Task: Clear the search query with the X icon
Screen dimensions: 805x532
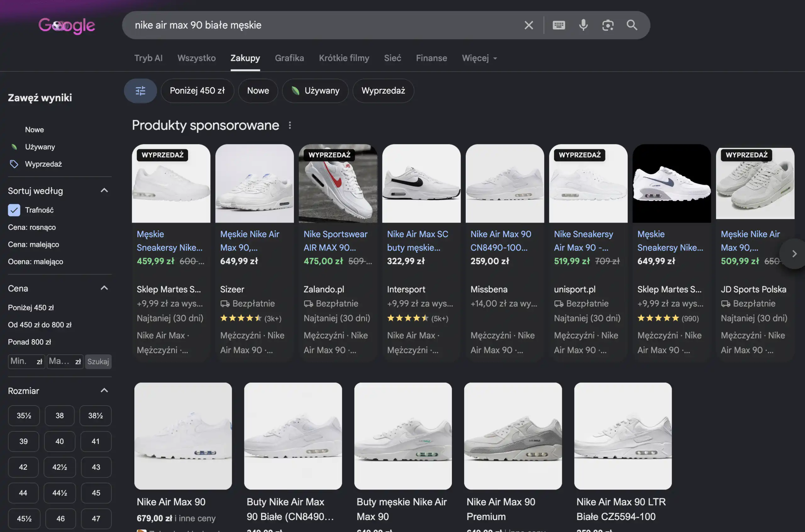Action: 529,25
